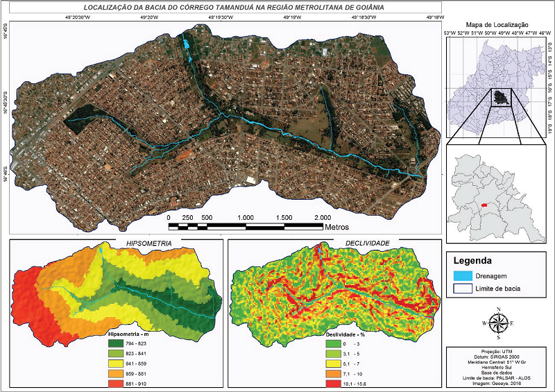
Task: Select the green 0 - 3 slope swatch
Action: pos(334,343)
